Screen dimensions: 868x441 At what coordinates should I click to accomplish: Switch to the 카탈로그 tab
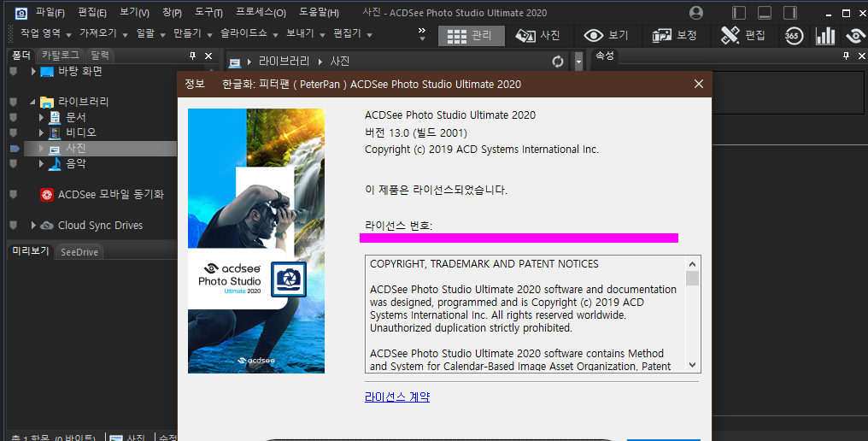[x=61, y=56]
